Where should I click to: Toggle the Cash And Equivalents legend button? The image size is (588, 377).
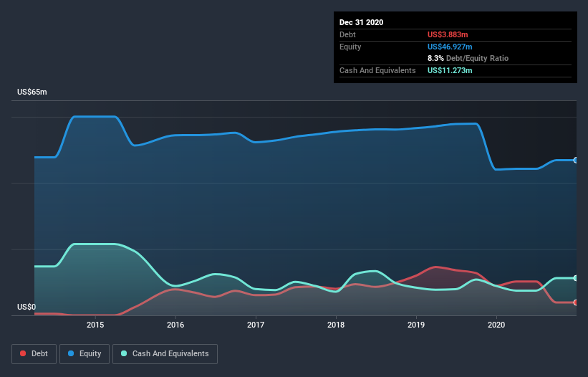(165, 354)
